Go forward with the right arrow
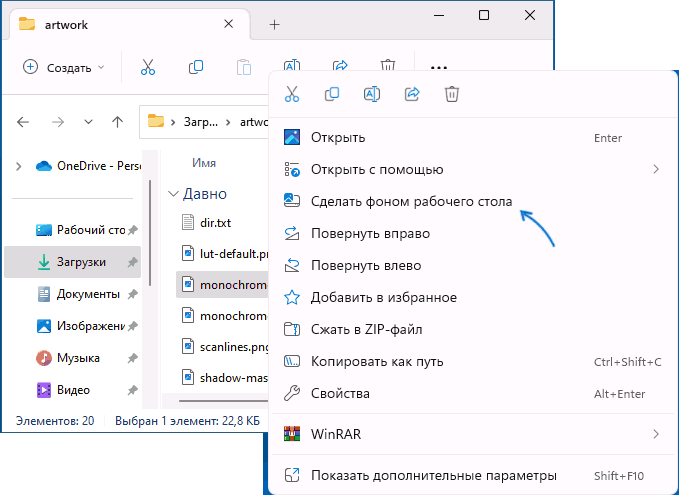The image size is (679, 495). [x=58, y=122]
